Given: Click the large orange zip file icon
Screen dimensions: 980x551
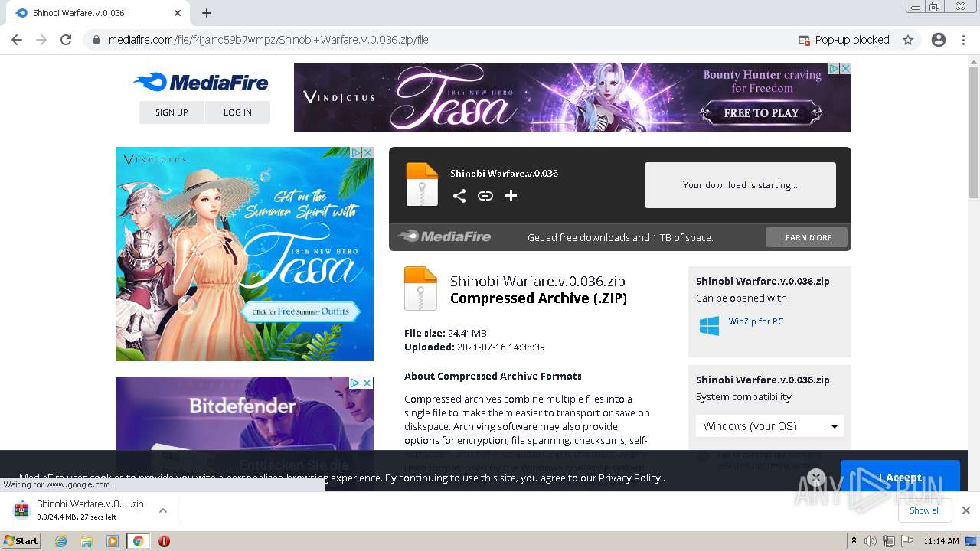Looking at the screenshot, I should [x=420, y=289].
